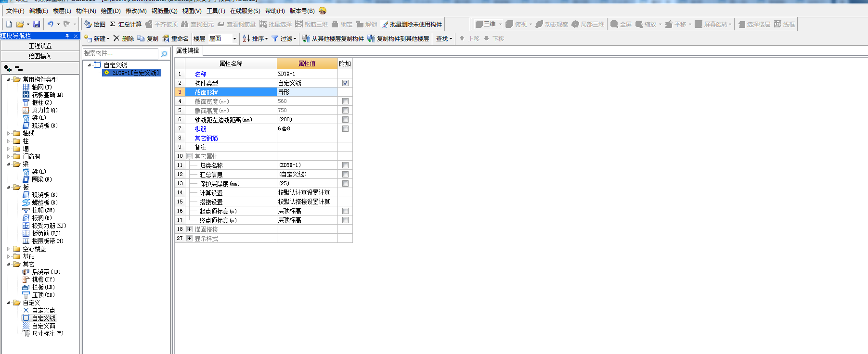The height and width of the screenshot is (354, 868).
Task: Select 尺寸标注(W) tree item
Action: click(48, 333)
